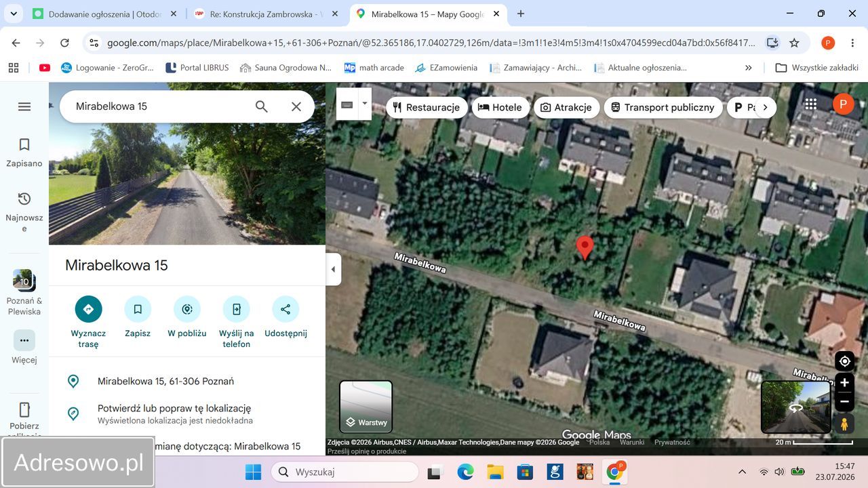Open Microsoft Edge from the taskbar

465,472
